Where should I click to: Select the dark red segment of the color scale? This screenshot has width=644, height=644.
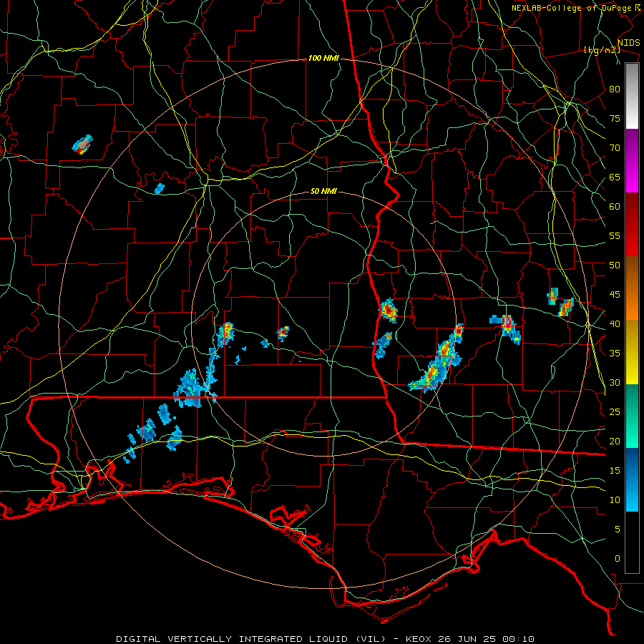(632, 225)
